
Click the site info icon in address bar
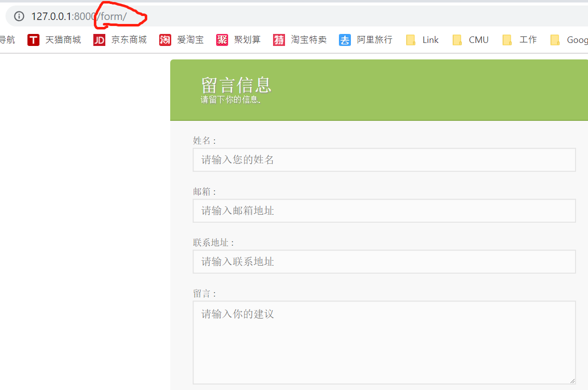19,16
